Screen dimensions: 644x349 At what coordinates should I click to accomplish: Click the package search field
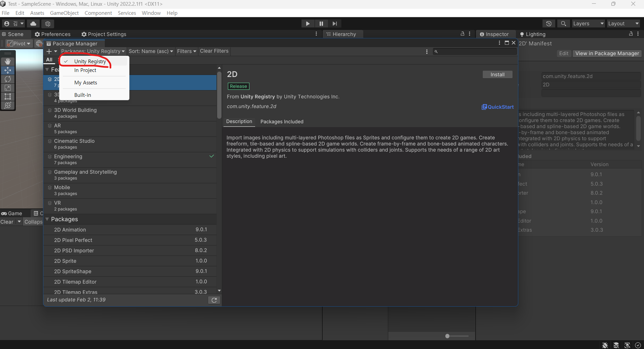tap(475, 51)
